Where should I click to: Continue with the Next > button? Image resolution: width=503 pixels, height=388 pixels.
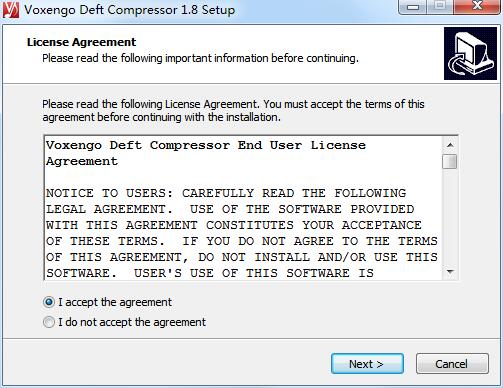coord(367,364)
